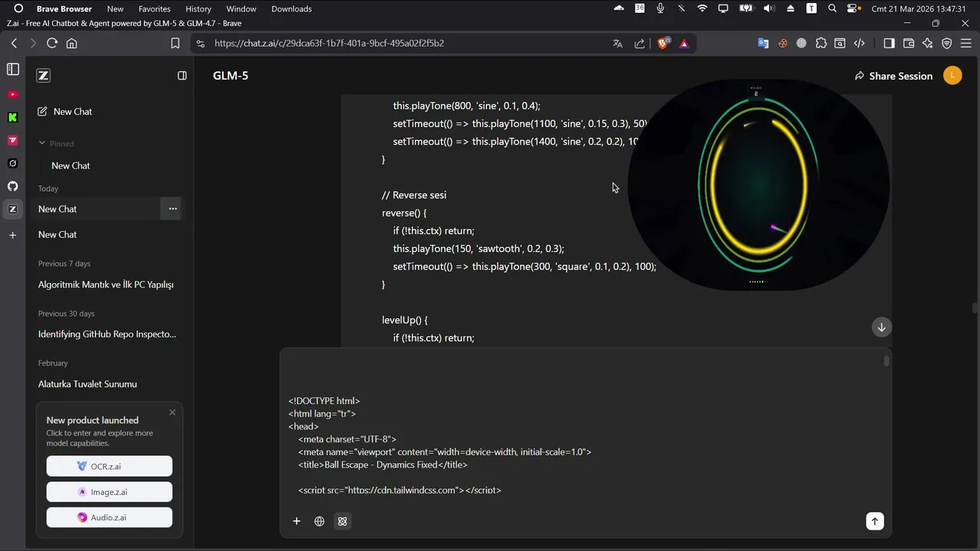Focus the address bar URL field
The height and width of the screenshot is (551, 980).
pos(329,44)
